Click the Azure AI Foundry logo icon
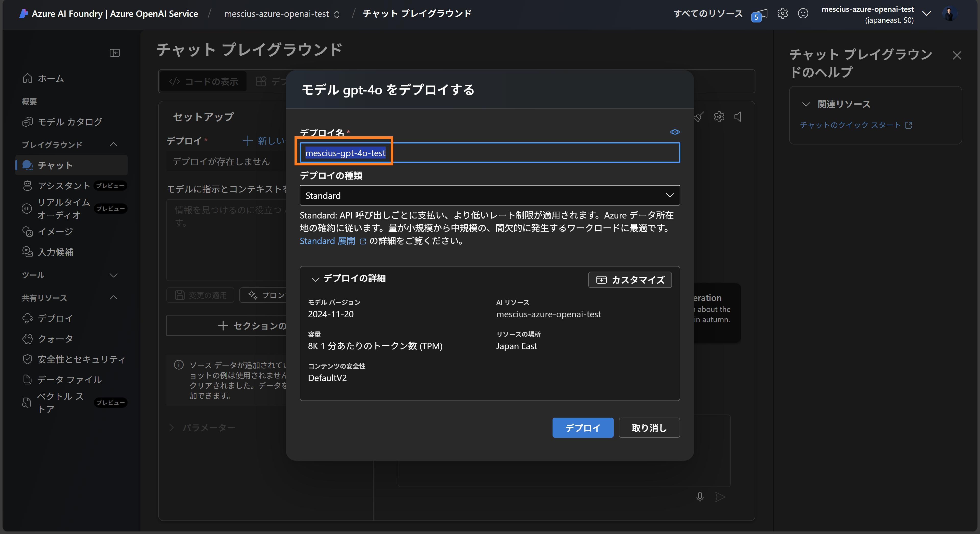This screenshot has height=534, width=980. (x=23, y=14)
